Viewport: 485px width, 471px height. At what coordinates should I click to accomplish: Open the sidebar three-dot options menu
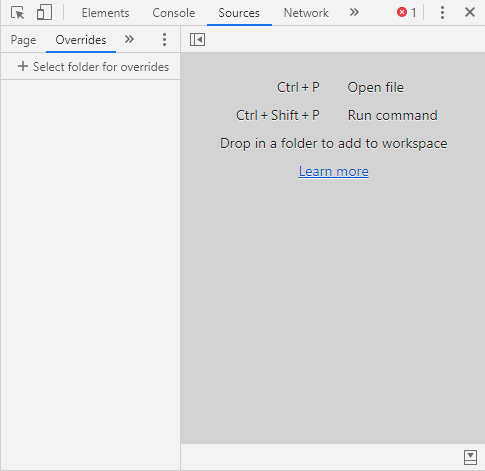tap(164, 40)
